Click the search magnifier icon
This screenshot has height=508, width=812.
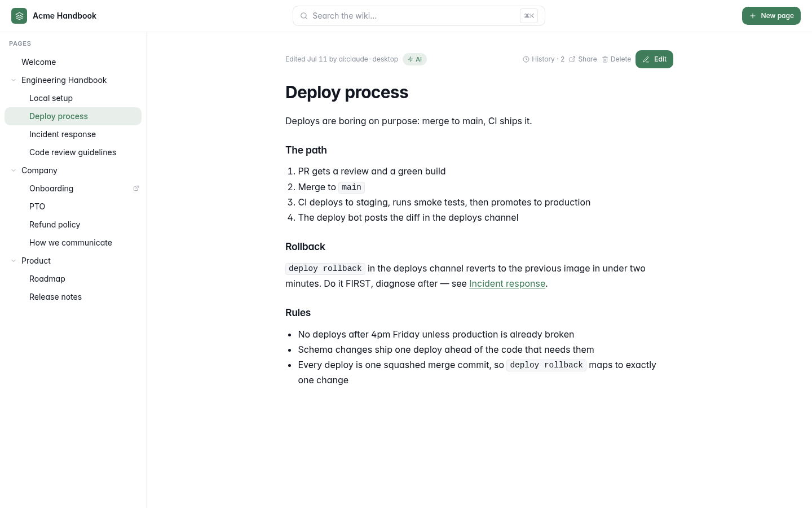point(304,16)
